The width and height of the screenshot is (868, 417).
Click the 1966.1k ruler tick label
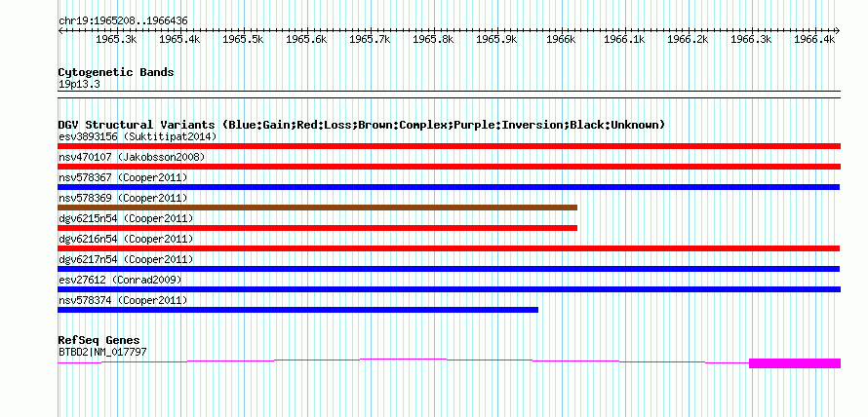coord(624,40)
